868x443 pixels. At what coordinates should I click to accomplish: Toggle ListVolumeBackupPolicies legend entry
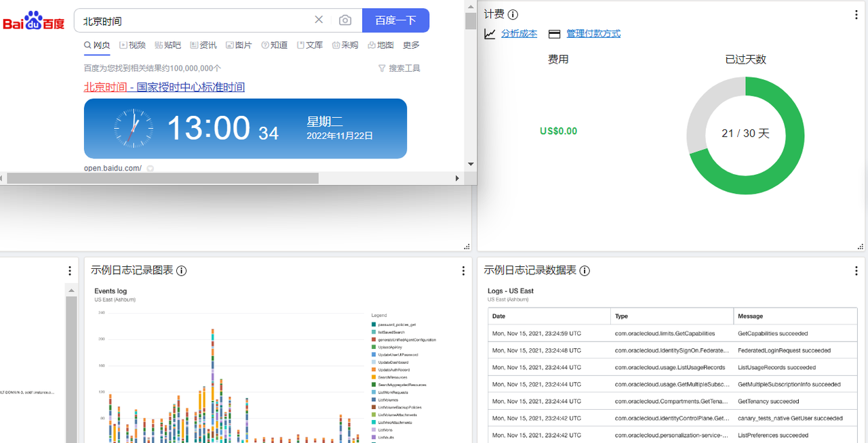click(x=397, y=407)
